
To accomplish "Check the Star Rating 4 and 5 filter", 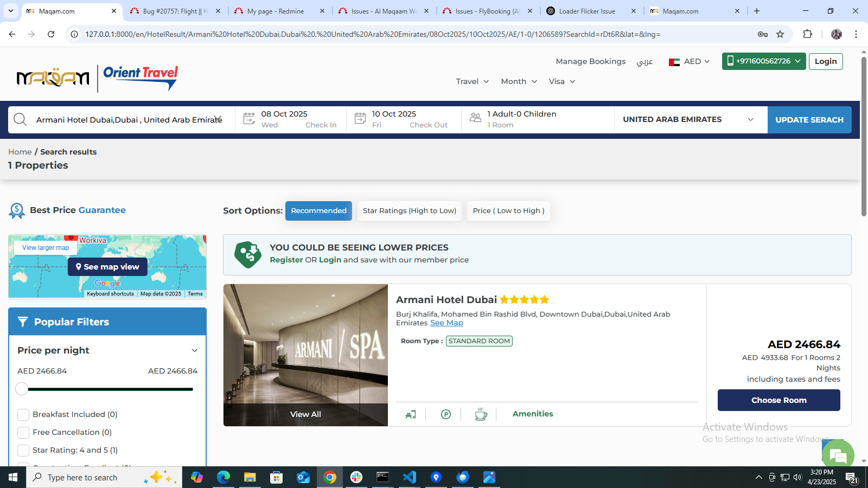I will click(23, 451).
